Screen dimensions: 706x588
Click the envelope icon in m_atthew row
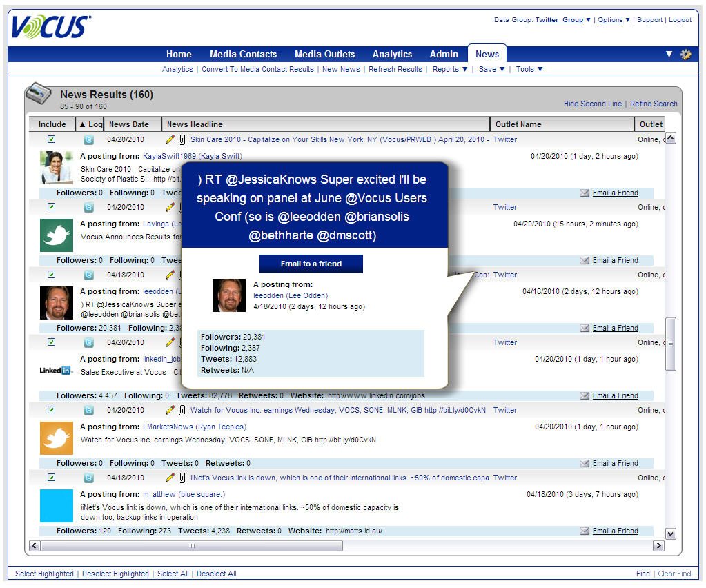(x=585, y=531)
